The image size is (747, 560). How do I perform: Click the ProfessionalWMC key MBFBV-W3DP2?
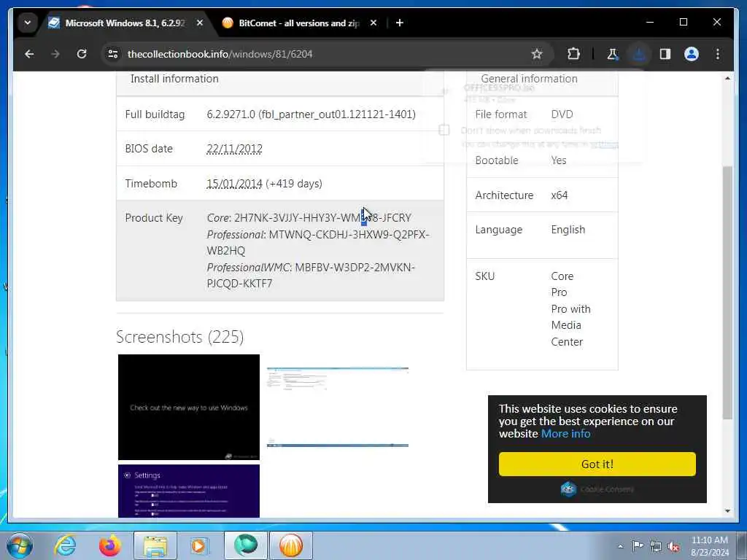coord(311,275)
